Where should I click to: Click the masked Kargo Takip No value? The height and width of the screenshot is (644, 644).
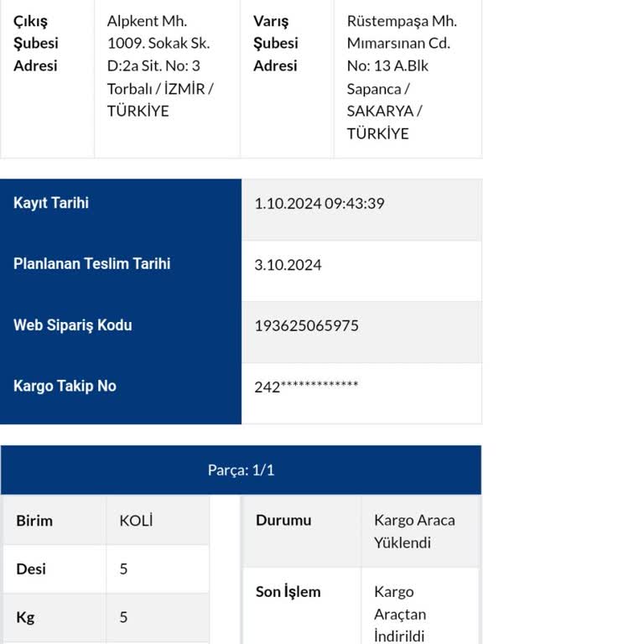(x=306, y=387)
